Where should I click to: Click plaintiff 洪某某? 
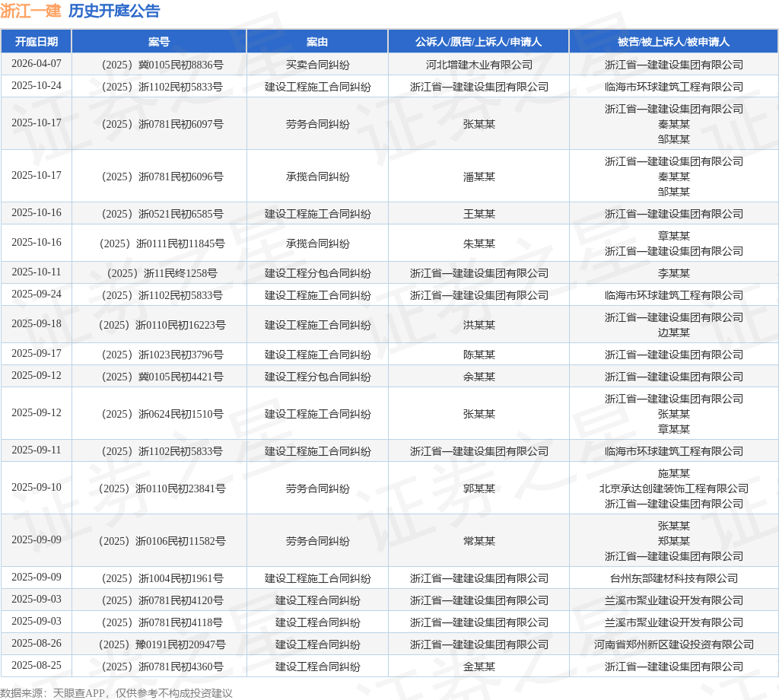click(x=479, y=325)
